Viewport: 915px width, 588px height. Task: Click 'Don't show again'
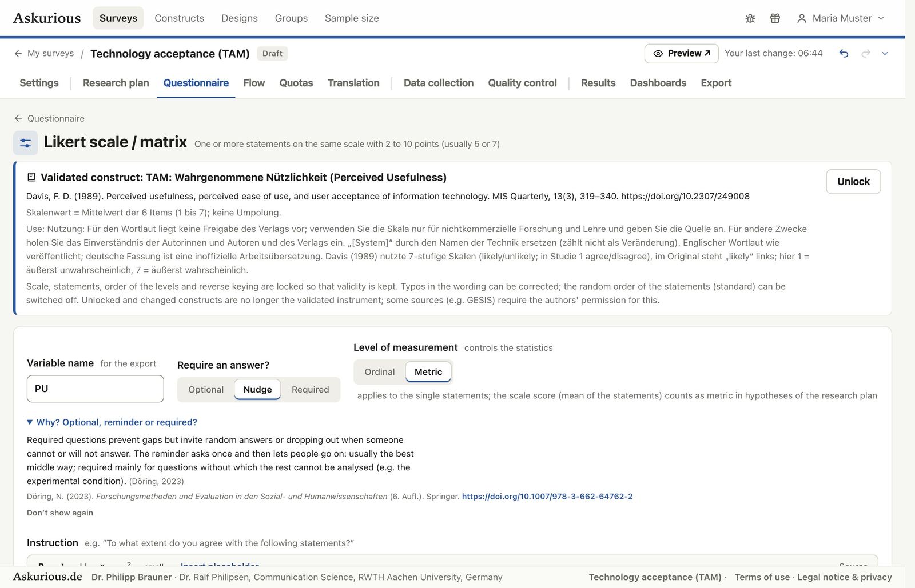[60, 513]
